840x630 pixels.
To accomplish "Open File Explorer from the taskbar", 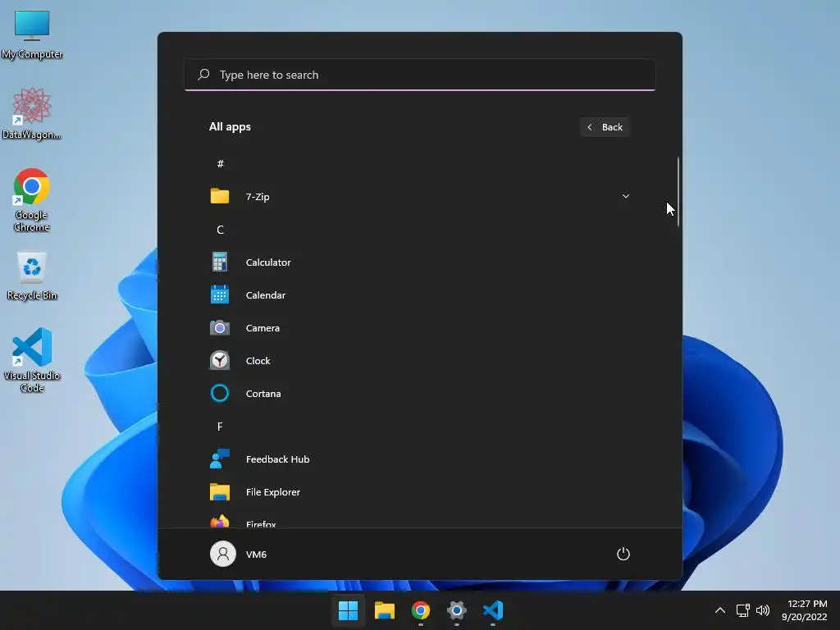I will pos(384,610).
